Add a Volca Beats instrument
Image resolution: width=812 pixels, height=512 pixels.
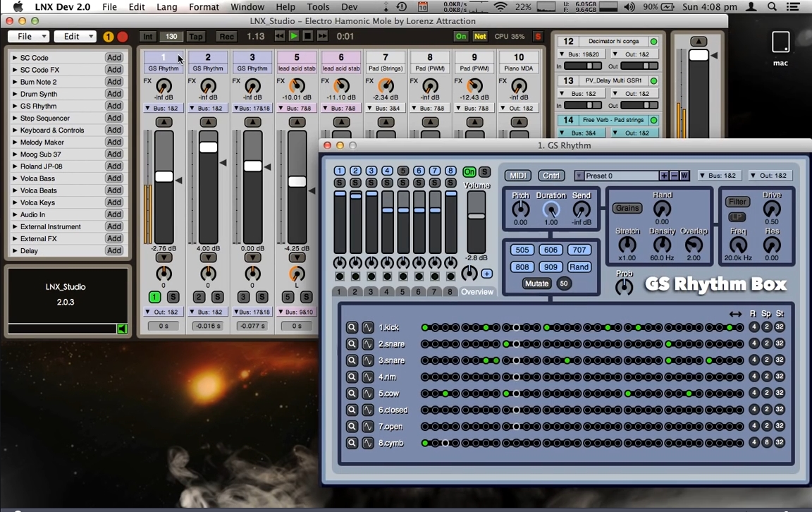pyautogui.click(x=114, y=190)
